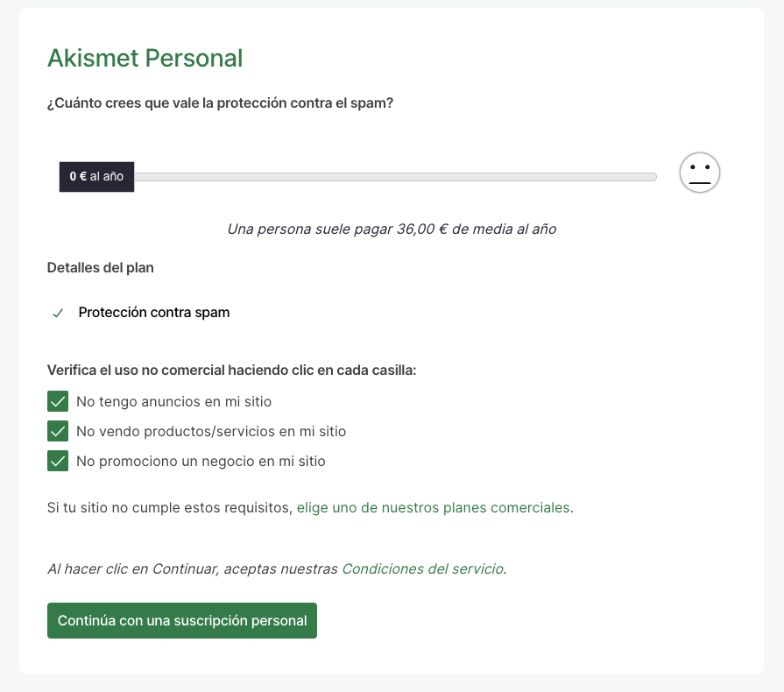Image resolution: width=784 pixels, height=692 pixels.
Task: Click the 'Protección contra spam' feature text
Action: pos(154,313)
